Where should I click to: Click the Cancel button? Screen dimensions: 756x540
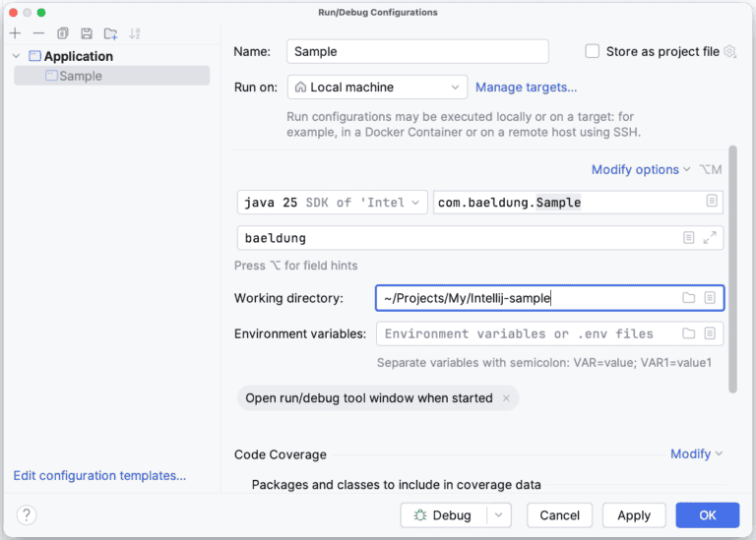(x=559, y=515)
